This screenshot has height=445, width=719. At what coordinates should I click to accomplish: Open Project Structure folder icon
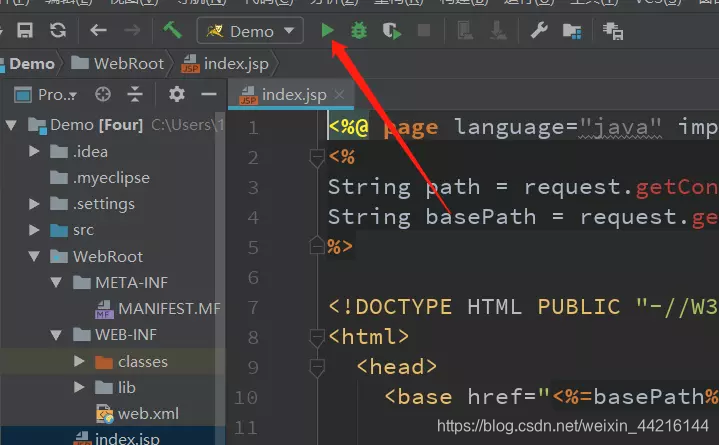[572, 31]
